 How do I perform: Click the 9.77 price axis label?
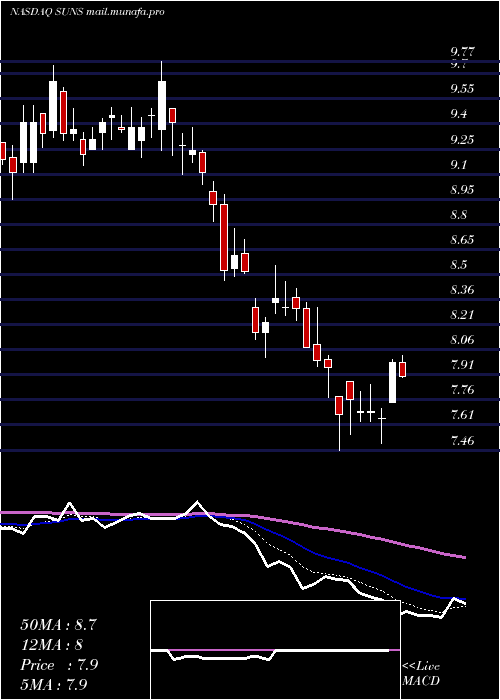pos(462,51)
